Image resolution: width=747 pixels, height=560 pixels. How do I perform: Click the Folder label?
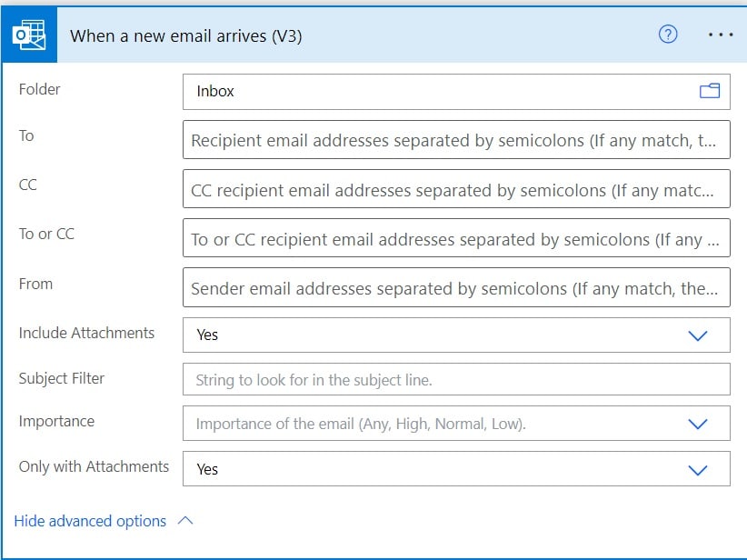(x=40, y=89)
